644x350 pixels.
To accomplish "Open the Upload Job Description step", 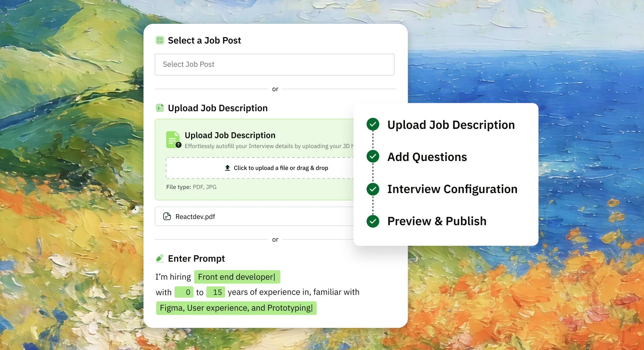I will [x=451, y=125].
